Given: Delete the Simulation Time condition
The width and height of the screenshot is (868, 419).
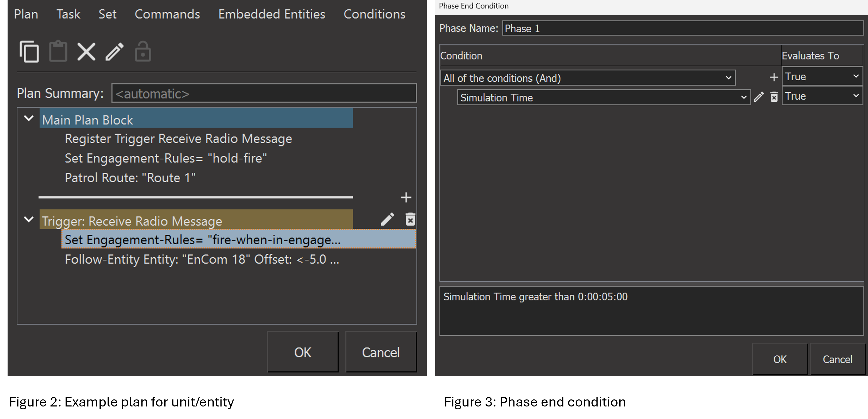Looking at the screenshot, I should pos(774,97).
